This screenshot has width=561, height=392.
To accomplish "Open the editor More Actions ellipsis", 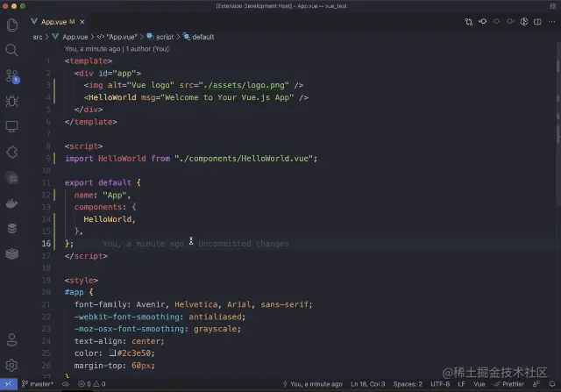I will click(551, 21).
